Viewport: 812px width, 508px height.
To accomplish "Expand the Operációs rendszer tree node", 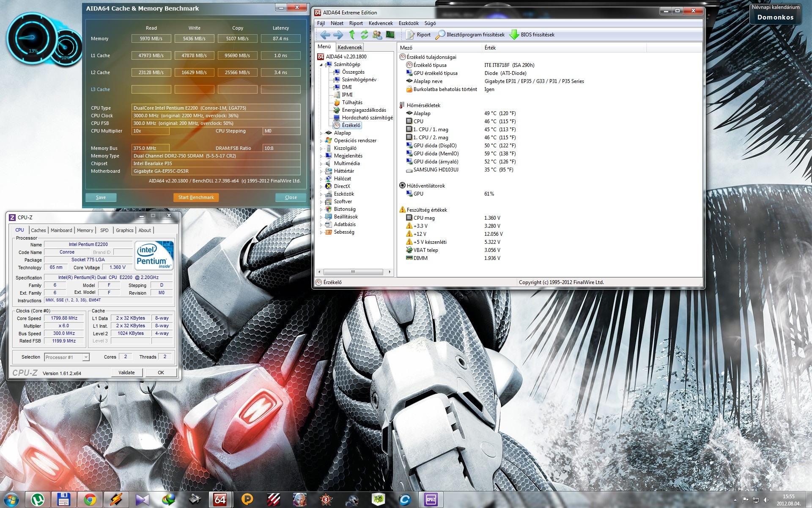I will point(321,141).
